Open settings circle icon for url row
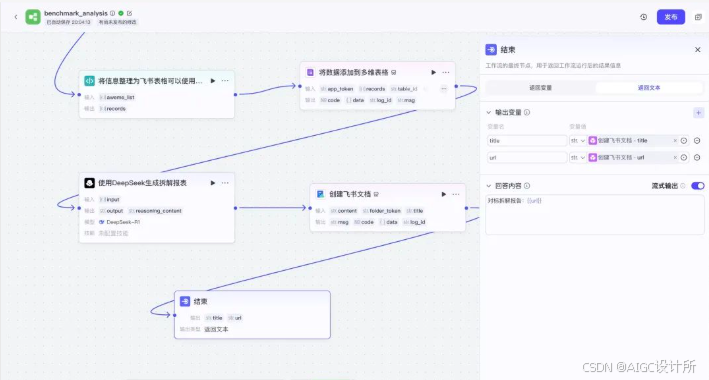The height and width of the screenshot is (380, 709). 684,157
